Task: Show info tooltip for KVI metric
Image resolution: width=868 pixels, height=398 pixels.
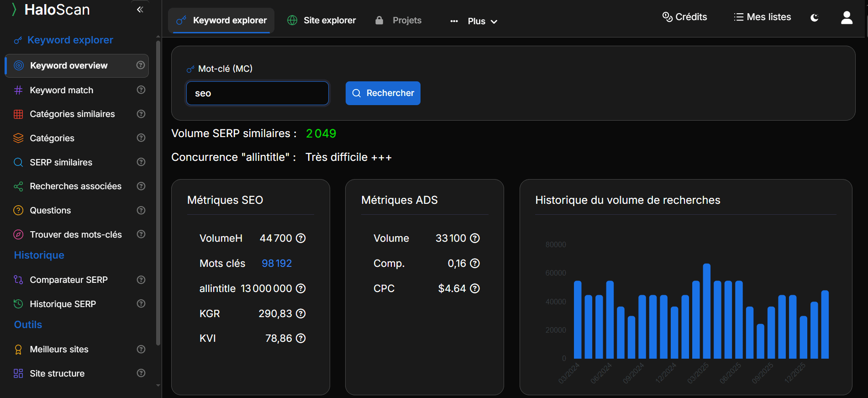Action: (x=300, y=338)
